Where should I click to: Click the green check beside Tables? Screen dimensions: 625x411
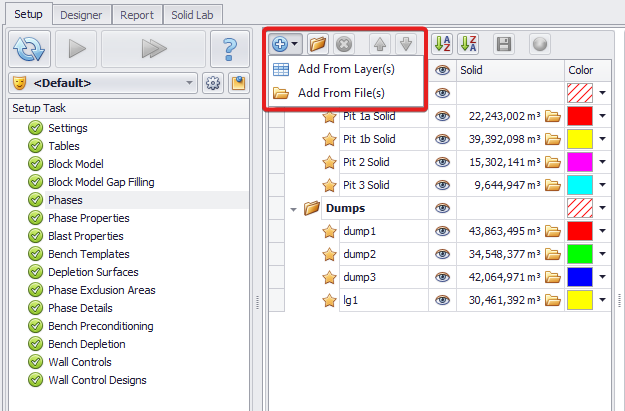click(35, 146)
